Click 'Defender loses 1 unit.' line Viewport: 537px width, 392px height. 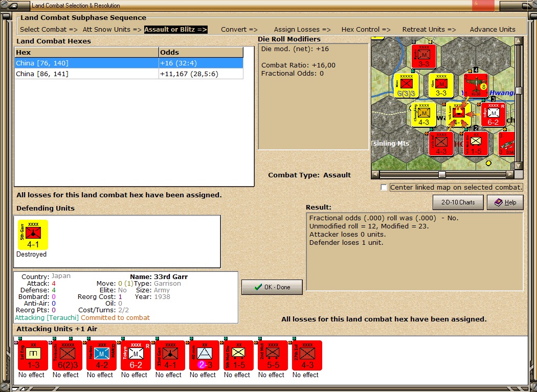pos(346,243)
